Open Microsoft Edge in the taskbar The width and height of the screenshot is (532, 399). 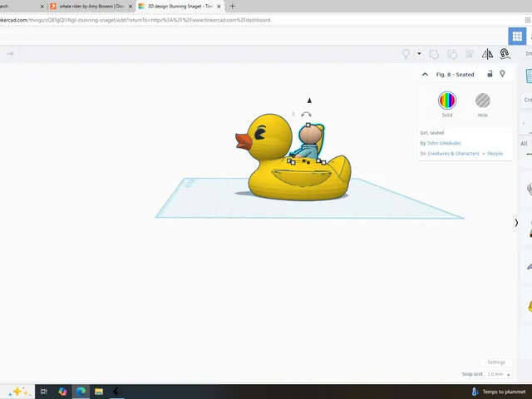tap(81, 392)
